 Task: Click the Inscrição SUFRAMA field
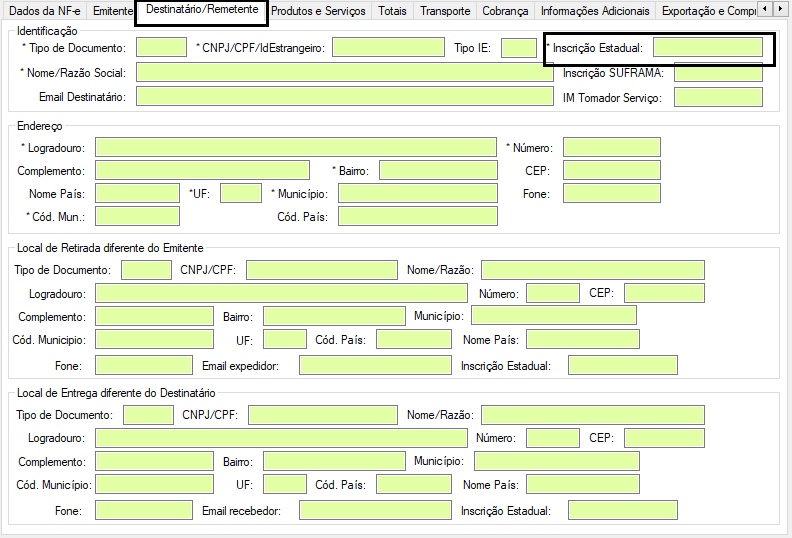[x=718, y=72]
